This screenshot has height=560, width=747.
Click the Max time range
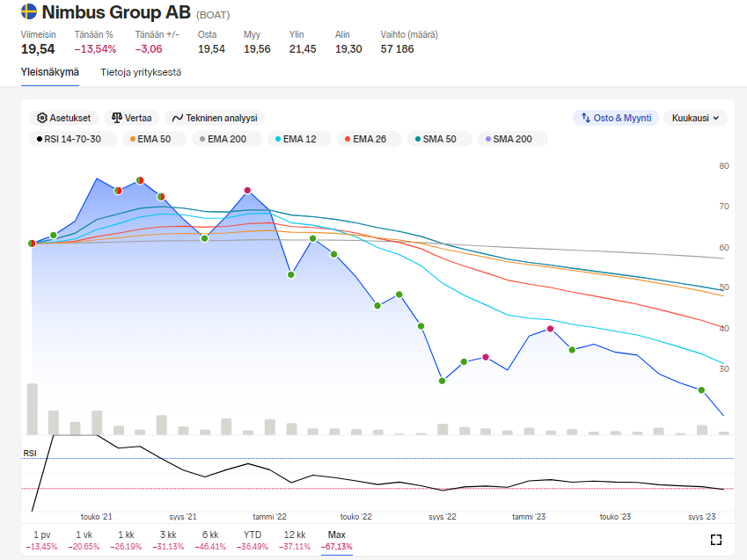[336, 540]
